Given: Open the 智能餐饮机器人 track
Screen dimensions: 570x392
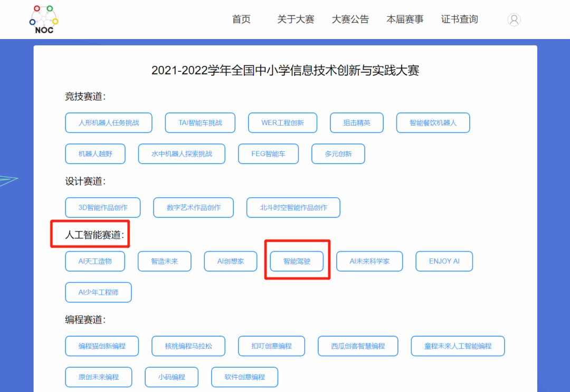Looking at the screenshot, I should (433, 122).
